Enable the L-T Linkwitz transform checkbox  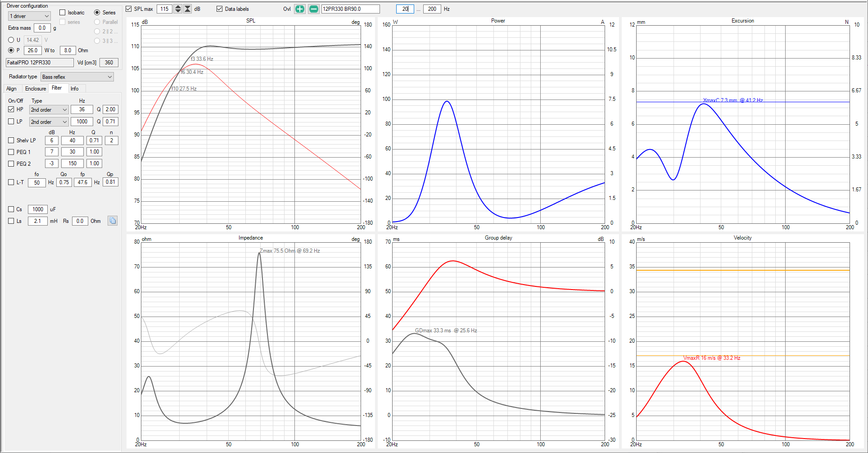[11, 182]
